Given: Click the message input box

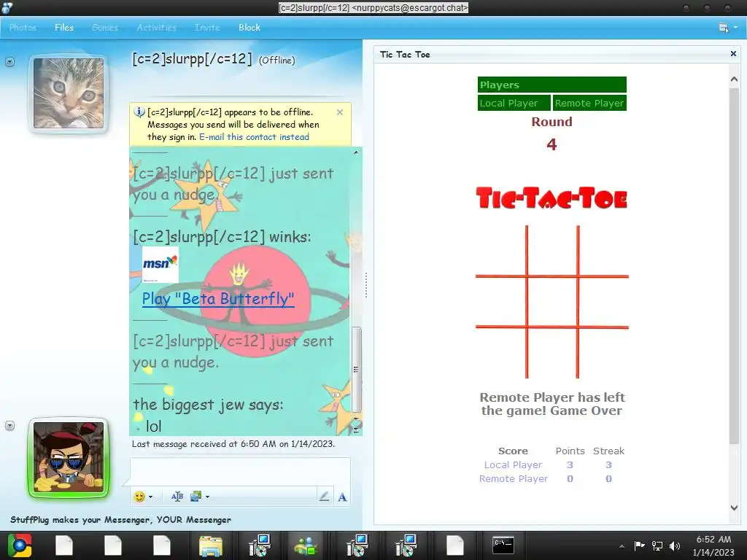Looking at the screenshot, I should tap(240, 472).
